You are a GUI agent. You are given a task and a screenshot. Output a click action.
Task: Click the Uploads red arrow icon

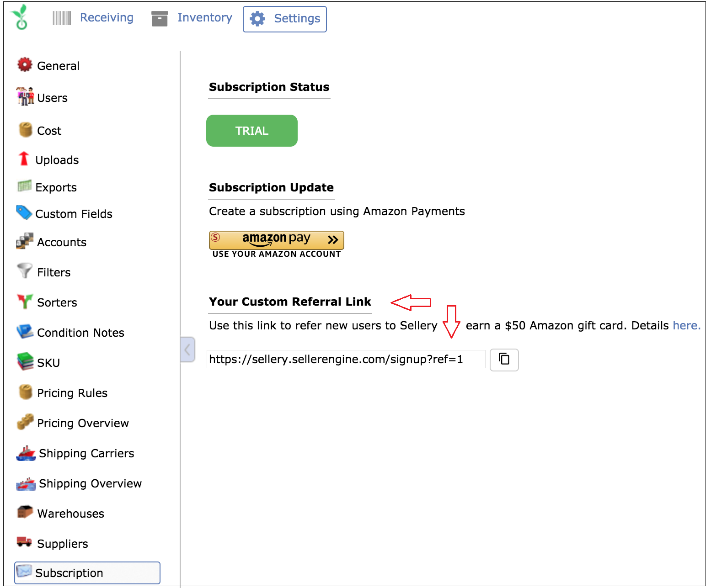coord(24,159)
